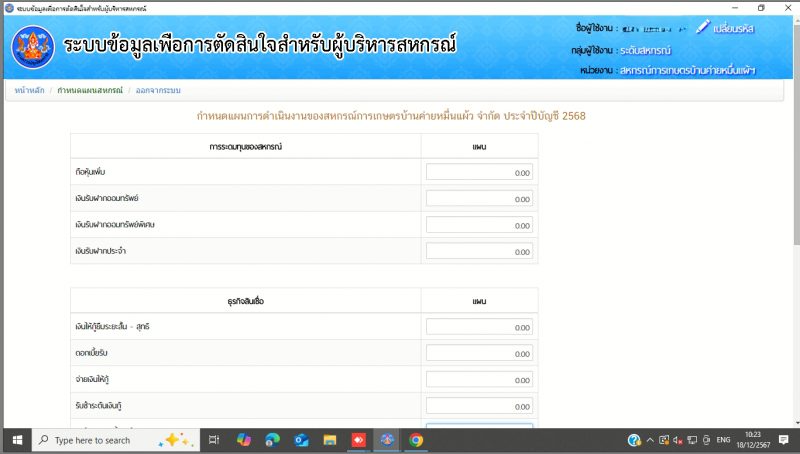
Task: Click the ระดับสหกรณ์ user group text
Action: pos(645,51)
